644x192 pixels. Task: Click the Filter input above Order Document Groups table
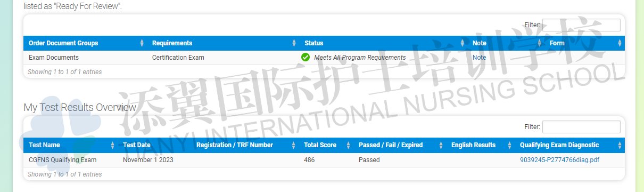[x=581, y=25]
